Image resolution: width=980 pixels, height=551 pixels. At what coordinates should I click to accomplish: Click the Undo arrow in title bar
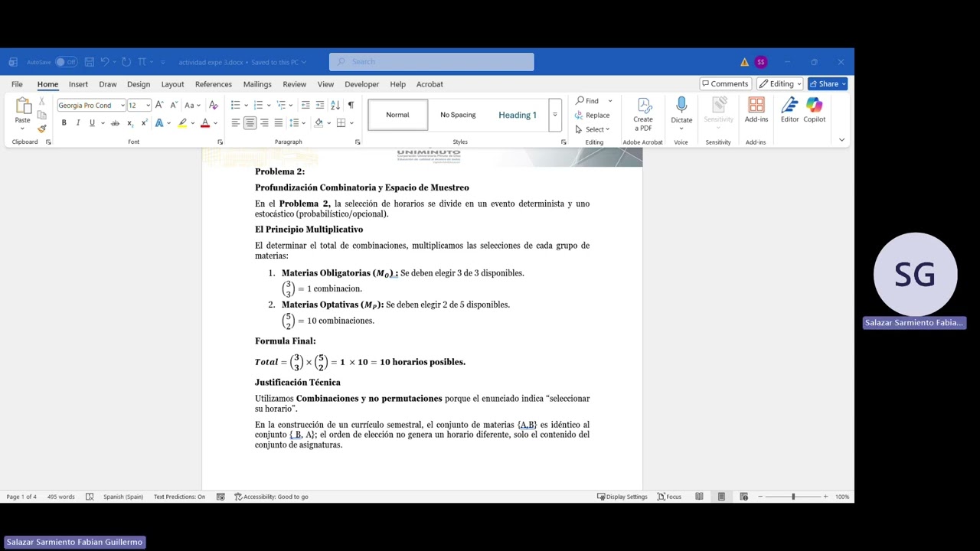click(105, 62)
